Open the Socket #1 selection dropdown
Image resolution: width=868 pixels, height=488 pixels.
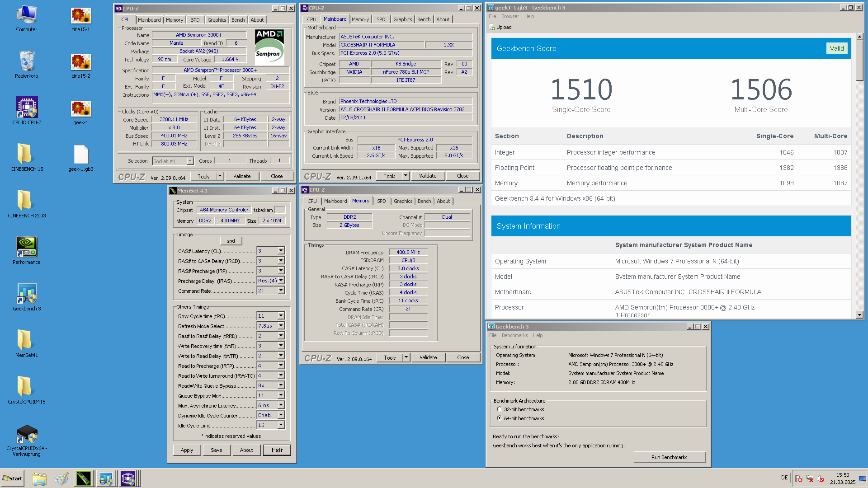coord(190,161)
